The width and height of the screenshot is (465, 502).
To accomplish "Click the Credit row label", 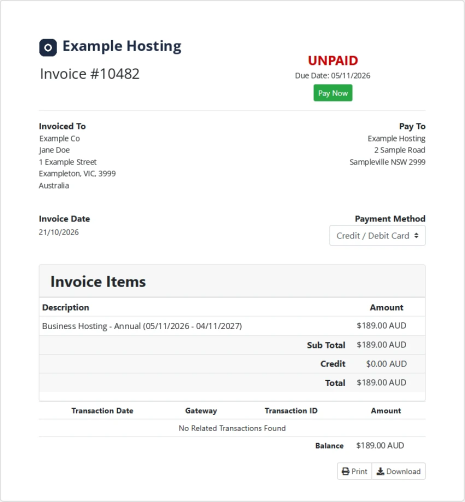I will pyautogui.click(x=333, y=364).
